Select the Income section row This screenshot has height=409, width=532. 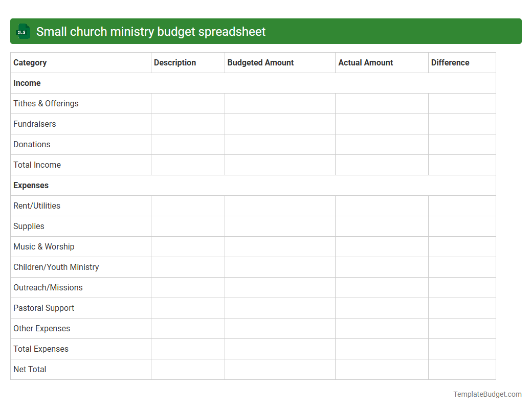coord(27,83)
